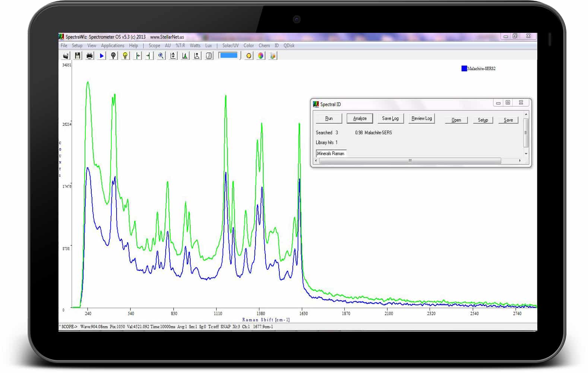Click the scroll right arrow in Spectral ID
This screenshot has width=588, height=373.
520,161
